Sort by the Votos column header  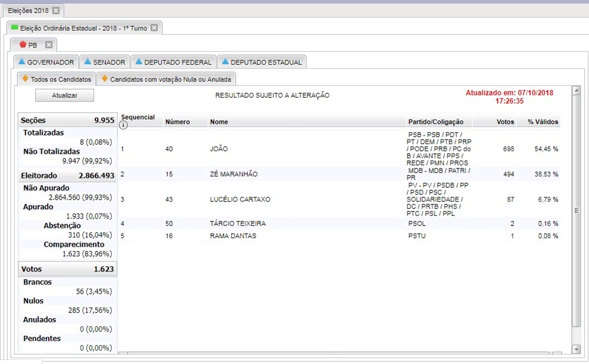tap(504, 122)
